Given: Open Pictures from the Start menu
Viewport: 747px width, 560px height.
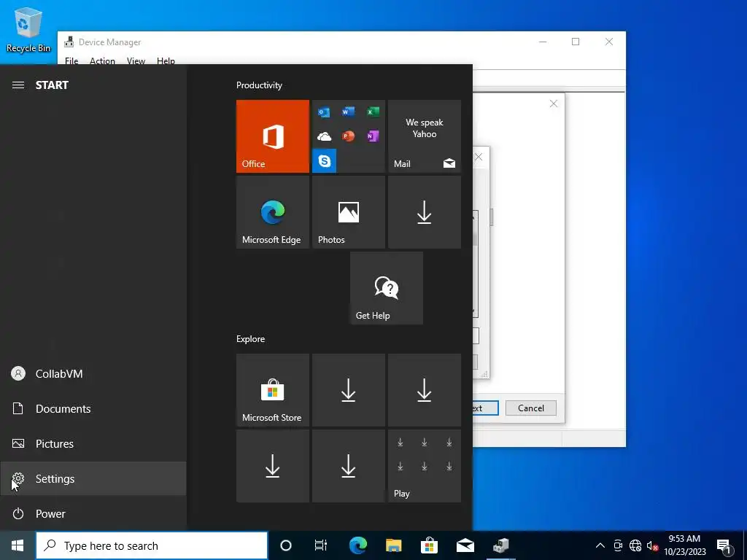Looking at the screenshot, I should [x=93, y=444].
